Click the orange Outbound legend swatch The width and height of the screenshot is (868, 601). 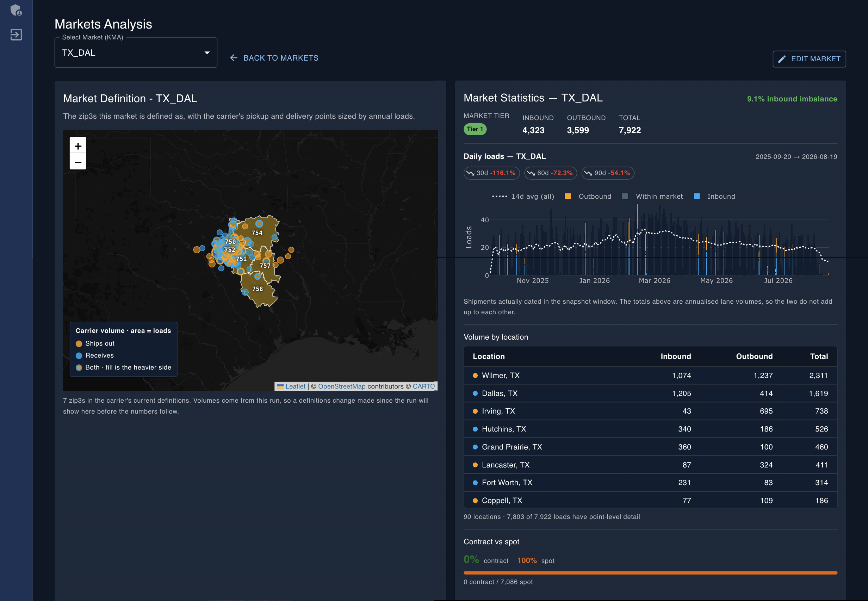568,197
